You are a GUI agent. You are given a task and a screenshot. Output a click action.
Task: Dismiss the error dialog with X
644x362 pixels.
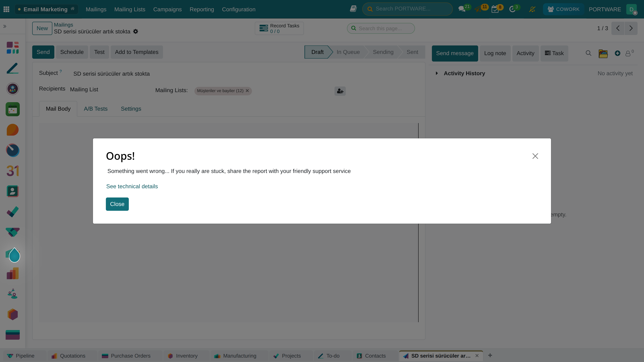pos(535,156)
